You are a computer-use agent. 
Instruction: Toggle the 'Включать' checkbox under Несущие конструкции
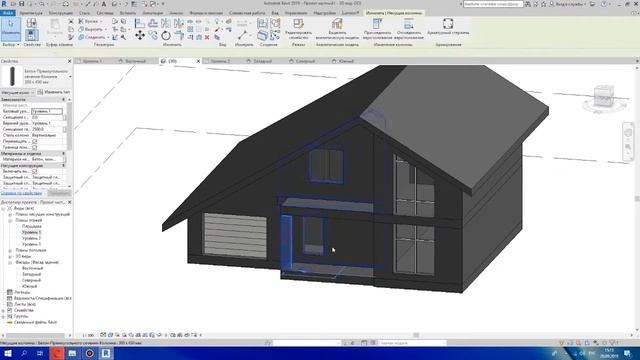coord(35,171)
